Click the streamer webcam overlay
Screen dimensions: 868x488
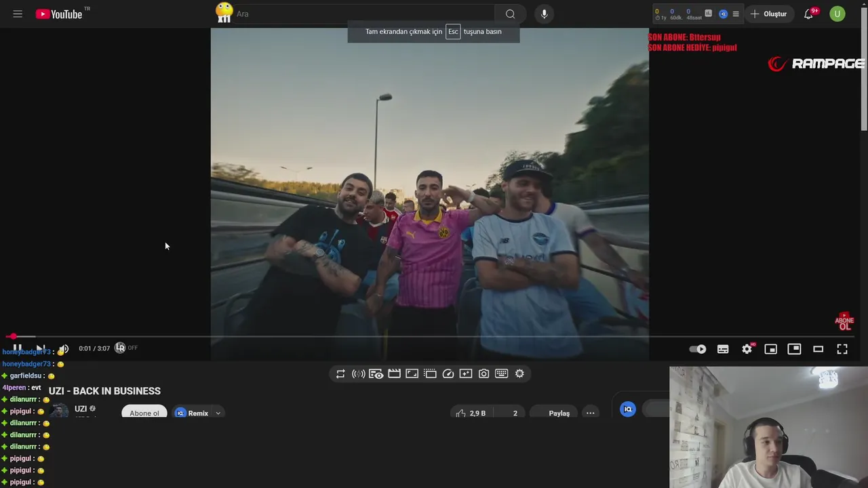768,427
